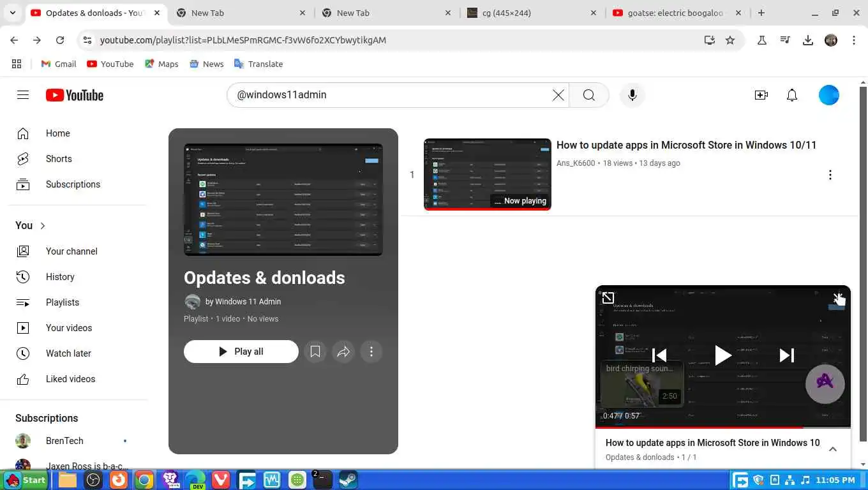Open media controls icon in Chrome toolbar

point(785,40)
